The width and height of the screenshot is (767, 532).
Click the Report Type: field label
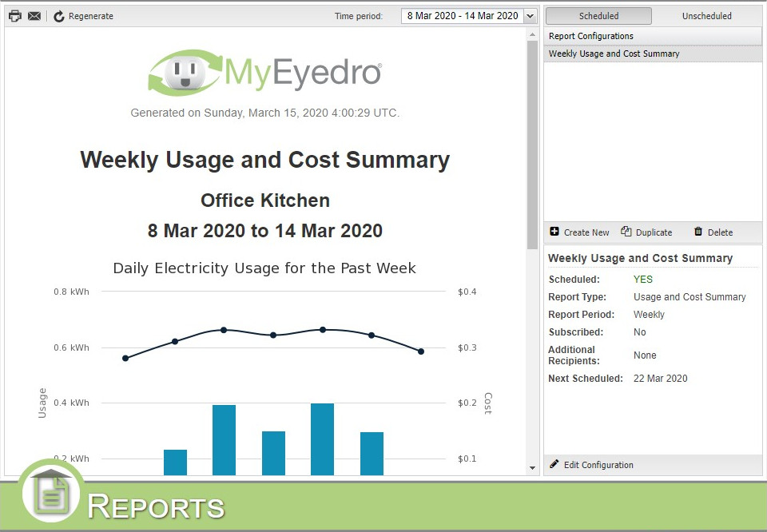pyautogui.click(x=577, y=297)
